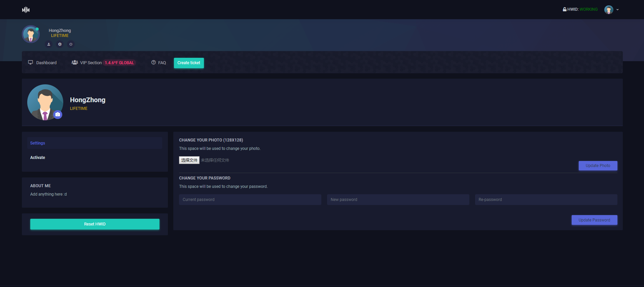644x287 pixels.
Task: Click the Update Password button
Action: point(595,220)
